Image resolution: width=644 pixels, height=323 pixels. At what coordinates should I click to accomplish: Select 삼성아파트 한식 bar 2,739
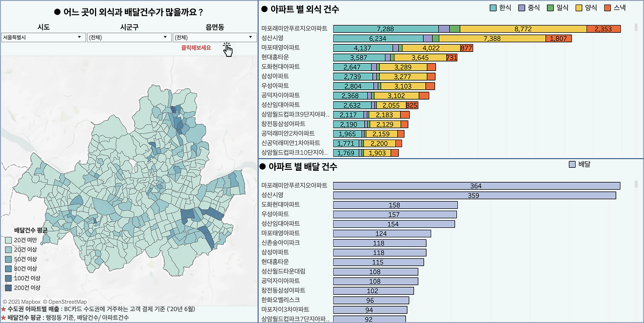[353, 76]
